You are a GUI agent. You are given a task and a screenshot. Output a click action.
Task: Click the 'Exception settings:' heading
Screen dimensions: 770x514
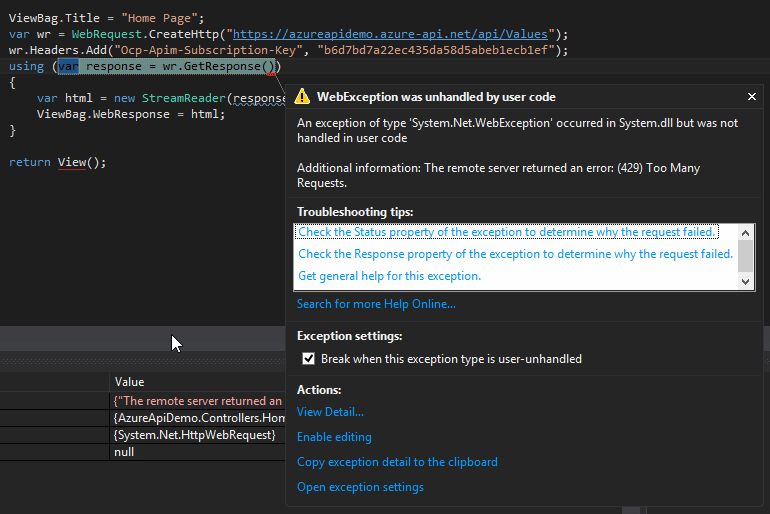349,336
